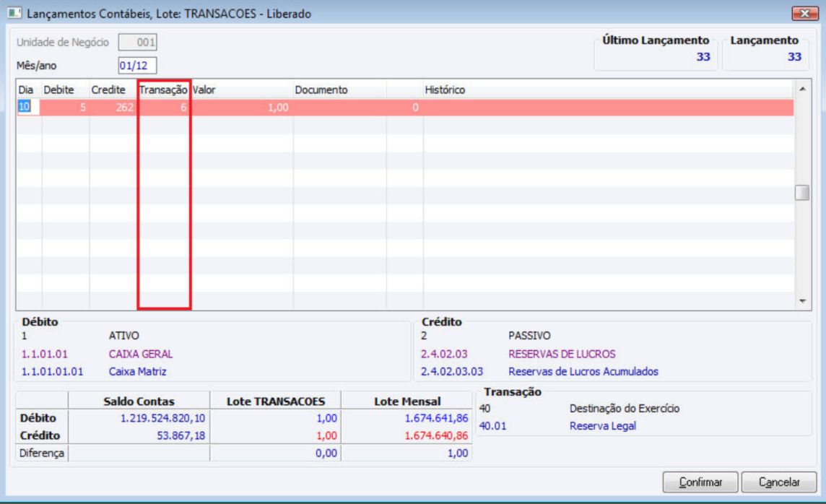The image size is (826, 504).
Task: Click the account code 2.4.02.03.03
Action: 451,371
